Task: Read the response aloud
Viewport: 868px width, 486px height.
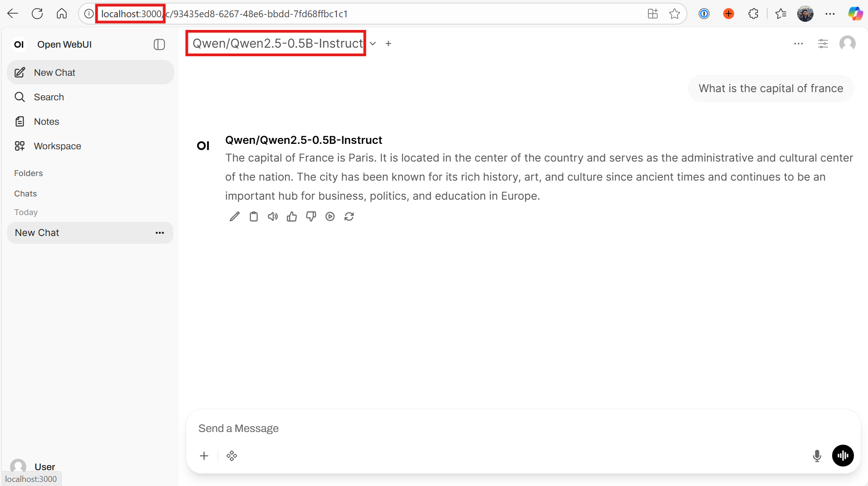Action: click(272, 216)
